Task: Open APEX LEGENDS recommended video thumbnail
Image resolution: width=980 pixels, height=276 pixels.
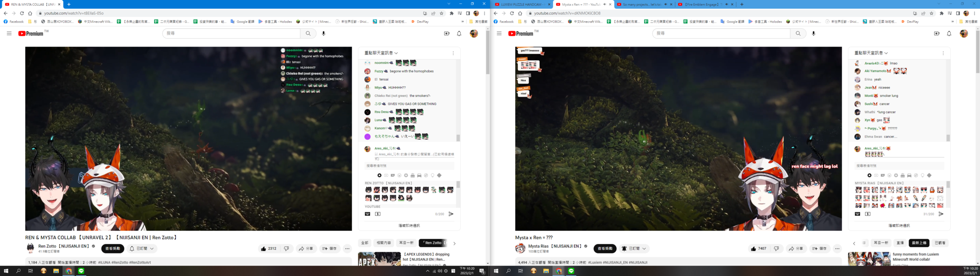Action: coord(379,259)
